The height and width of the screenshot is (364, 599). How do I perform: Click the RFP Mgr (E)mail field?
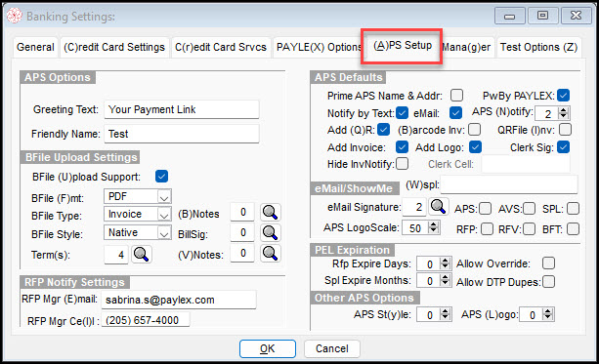coord(179,300)
